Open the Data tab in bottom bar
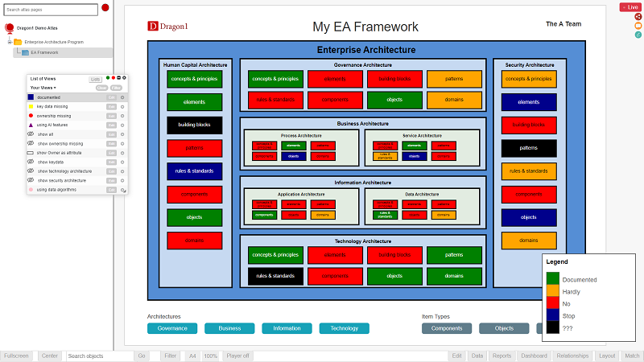 [x=477, y=356]
